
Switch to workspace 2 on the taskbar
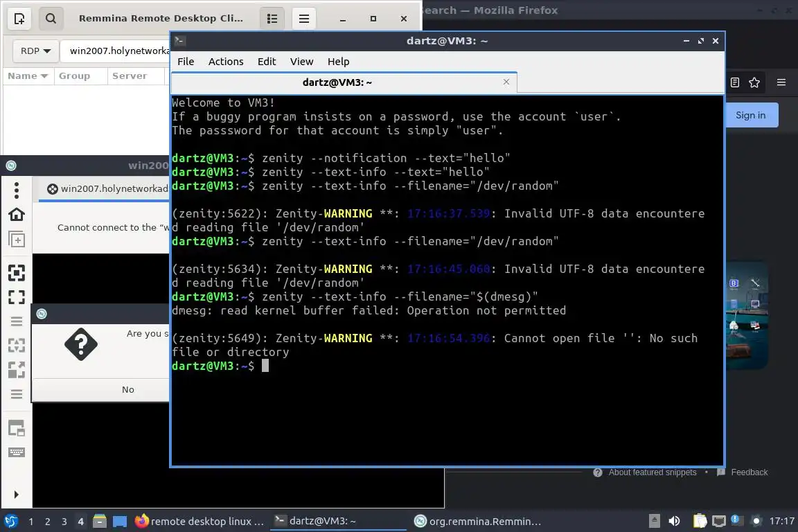pyautogui.click(x=47, y=522)
